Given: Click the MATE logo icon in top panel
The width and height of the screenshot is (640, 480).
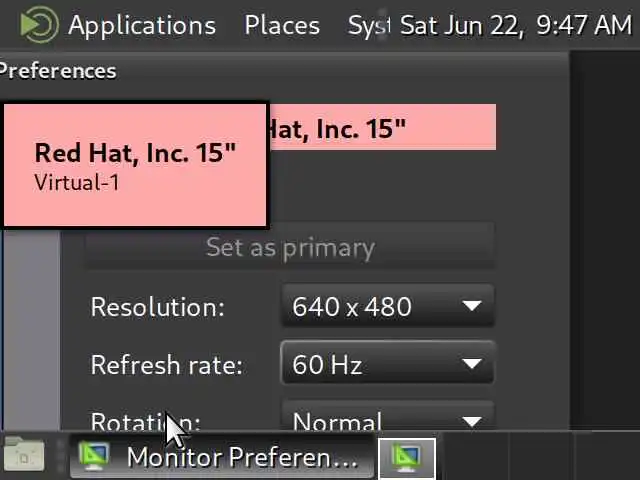Looking at the screenshot, I should [x=40, y=25].
